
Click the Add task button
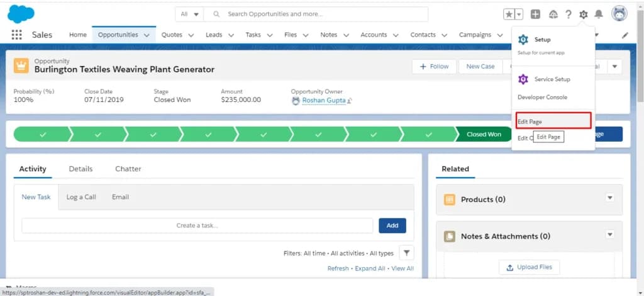392,225
